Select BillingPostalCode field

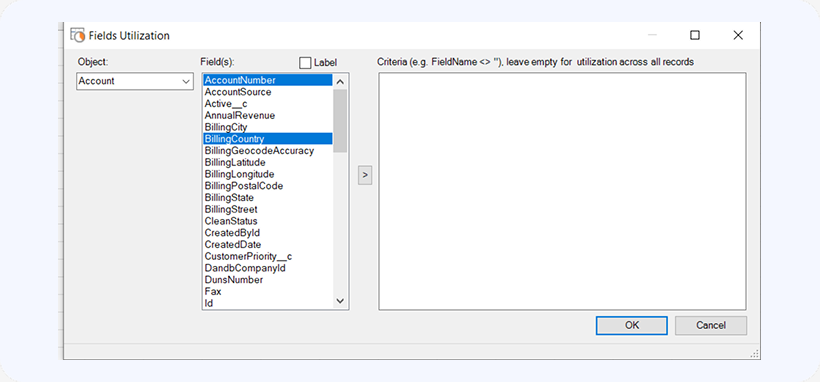tap(268, 186)
